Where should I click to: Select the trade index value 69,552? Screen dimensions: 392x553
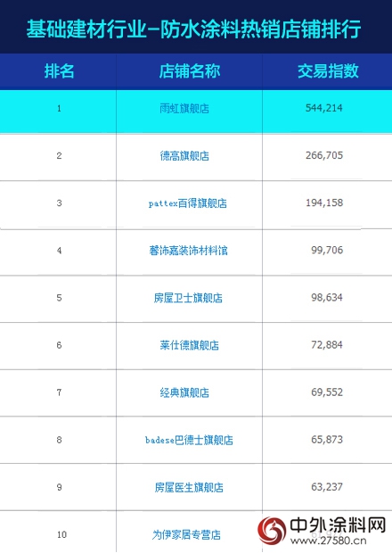point(327,392)
